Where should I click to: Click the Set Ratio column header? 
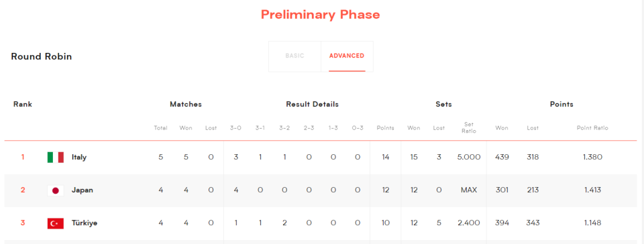click(x=469, y=127)
